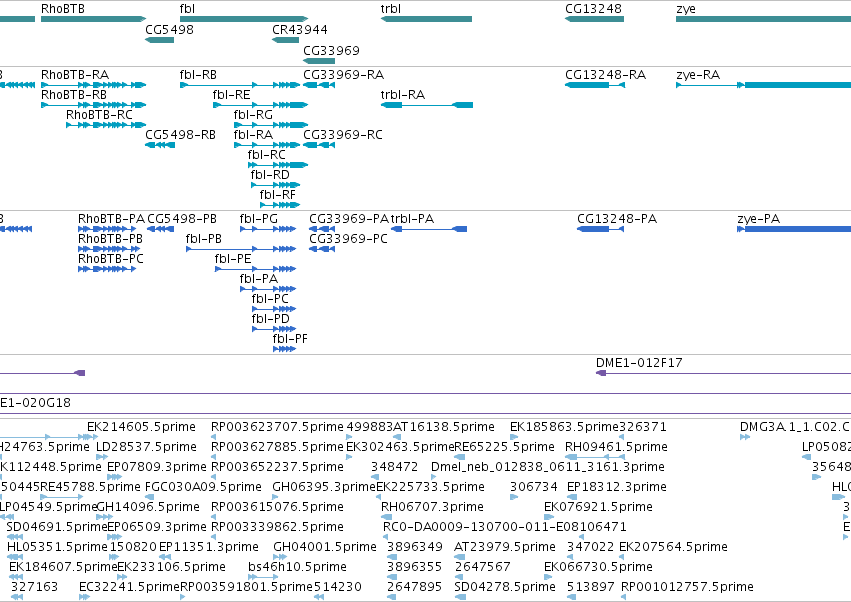
Task: Click the zye gene bar
Action: 763,19
